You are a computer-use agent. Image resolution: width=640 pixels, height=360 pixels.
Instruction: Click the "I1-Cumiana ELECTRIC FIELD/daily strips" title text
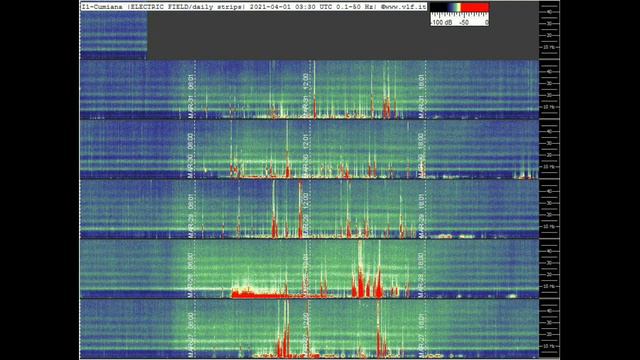[x=162, y=7]
